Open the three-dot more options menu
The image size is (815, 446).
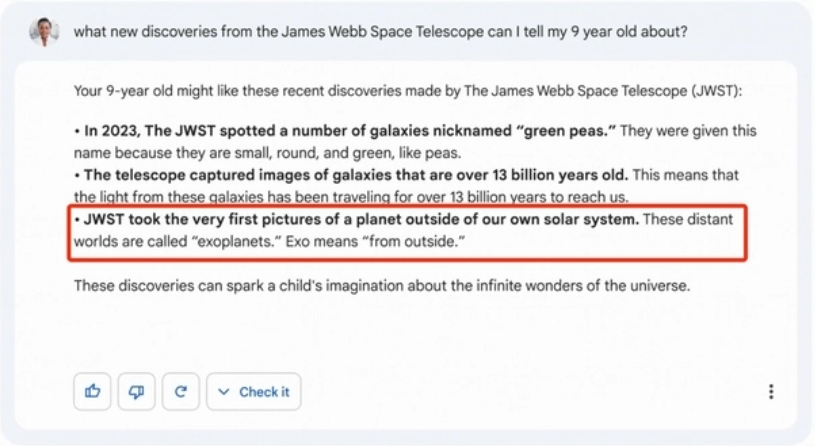point(771,392)
